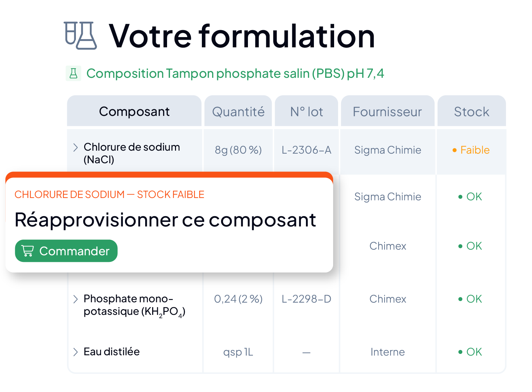
Task: Click lot number L-2298-D
Action: click(306, 299)
